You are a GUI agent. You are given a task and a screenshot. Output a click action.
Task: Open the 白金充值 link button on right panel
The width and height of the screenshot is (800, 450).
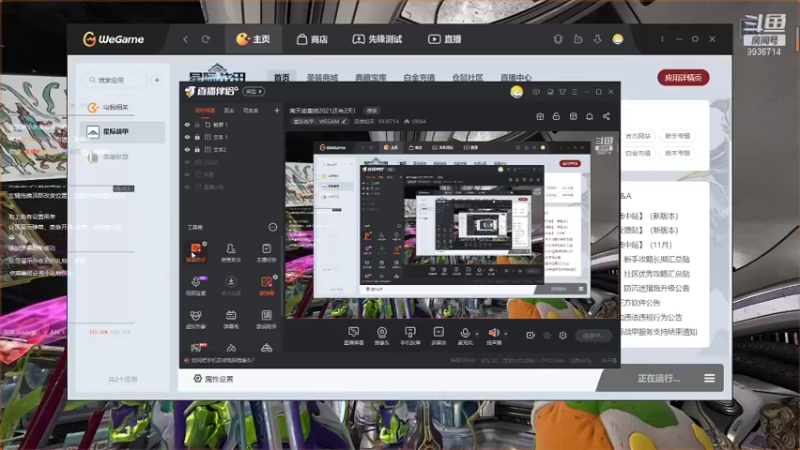point(638,153)
